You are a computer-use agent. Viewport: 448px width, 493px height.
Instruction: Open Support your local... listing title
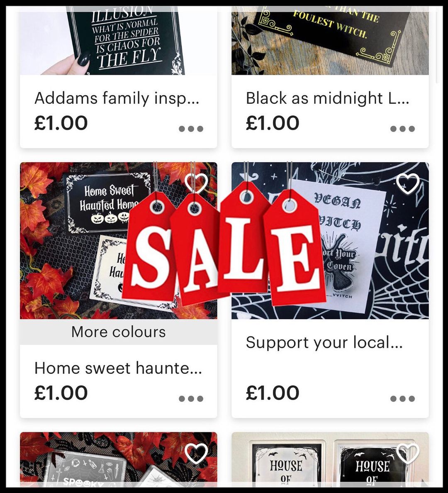pyautogui.click(x=324, y=342)
